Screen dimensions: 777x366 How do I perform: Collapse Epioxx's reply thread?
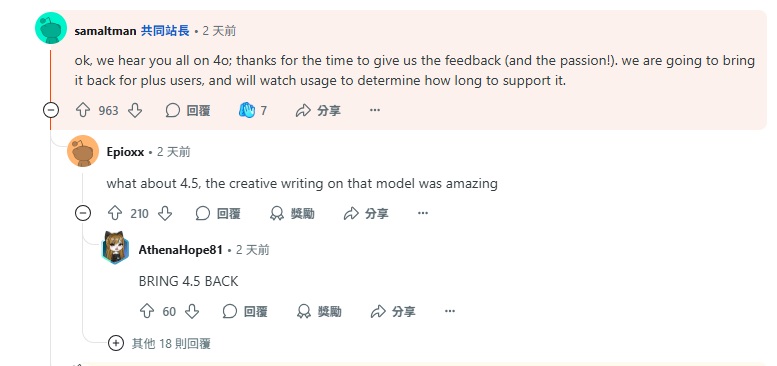(x=83, y=213)
